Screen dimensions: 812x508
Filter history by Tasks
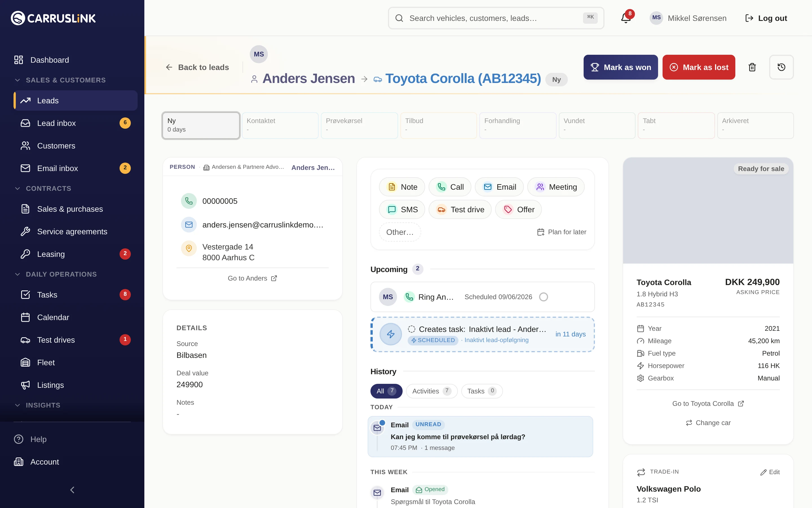(x=482, y=391)
